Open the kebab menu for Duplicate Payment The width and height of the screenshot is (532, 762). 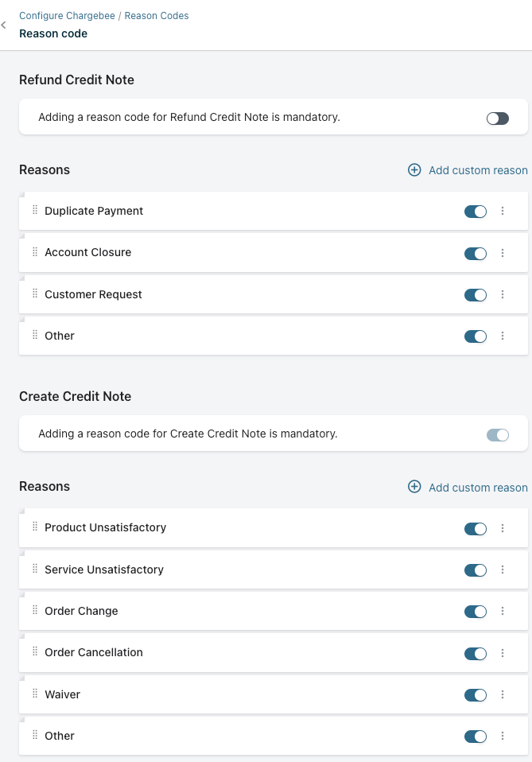pyautogui.click(x=503, y=212)
